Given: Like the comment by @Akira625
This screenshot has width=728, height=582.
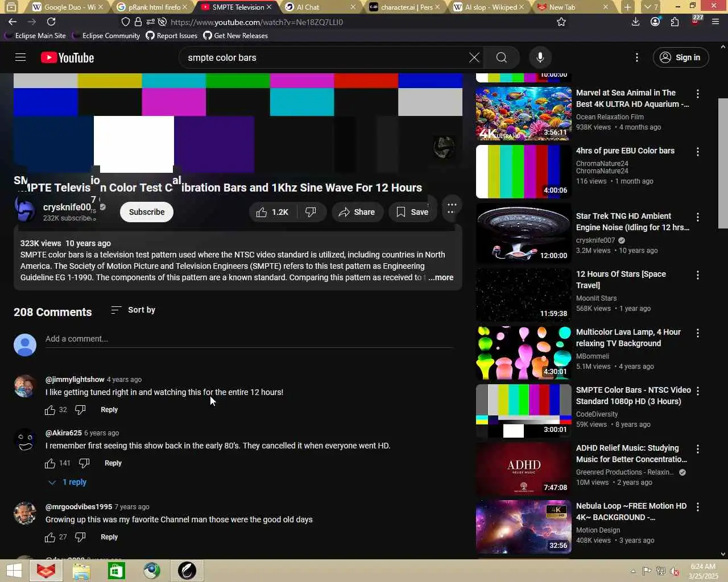Looking at the screenshot, I should [x=50, y=463].
